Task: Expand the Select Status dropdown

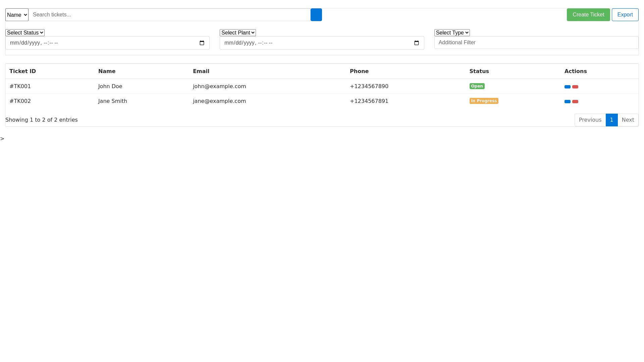Action: 25,33
